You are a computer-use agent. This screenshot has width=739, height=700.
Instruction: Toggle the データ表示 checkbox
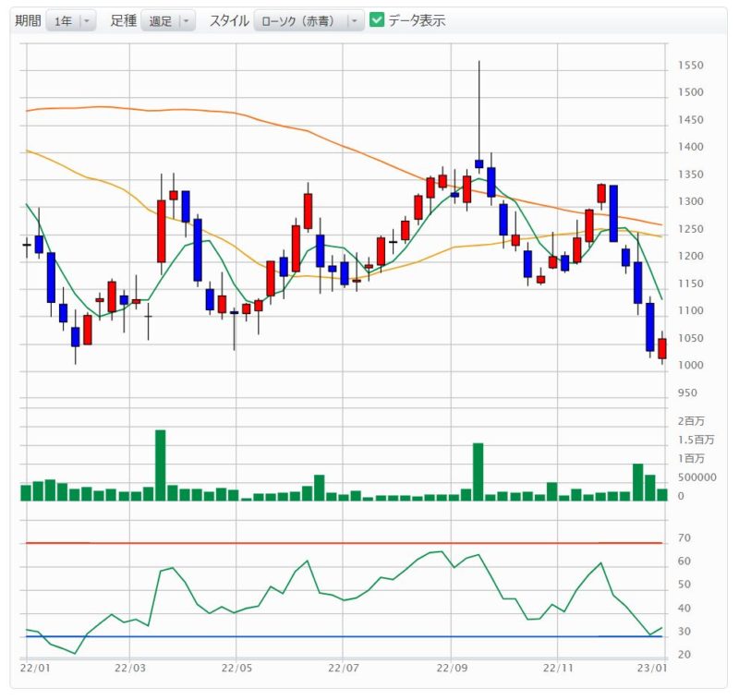click(377, 20)
